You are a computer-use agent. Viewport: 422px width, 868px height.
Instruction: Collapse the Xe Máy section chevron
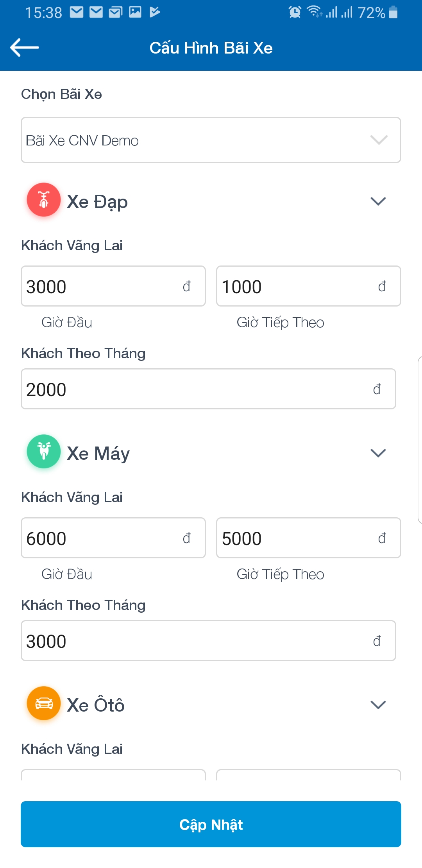(x=378, y=453)
